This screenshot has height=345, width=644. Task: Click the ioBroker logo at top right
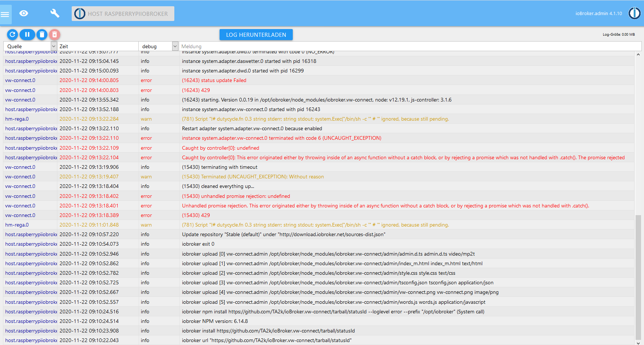tap(634, 13)
